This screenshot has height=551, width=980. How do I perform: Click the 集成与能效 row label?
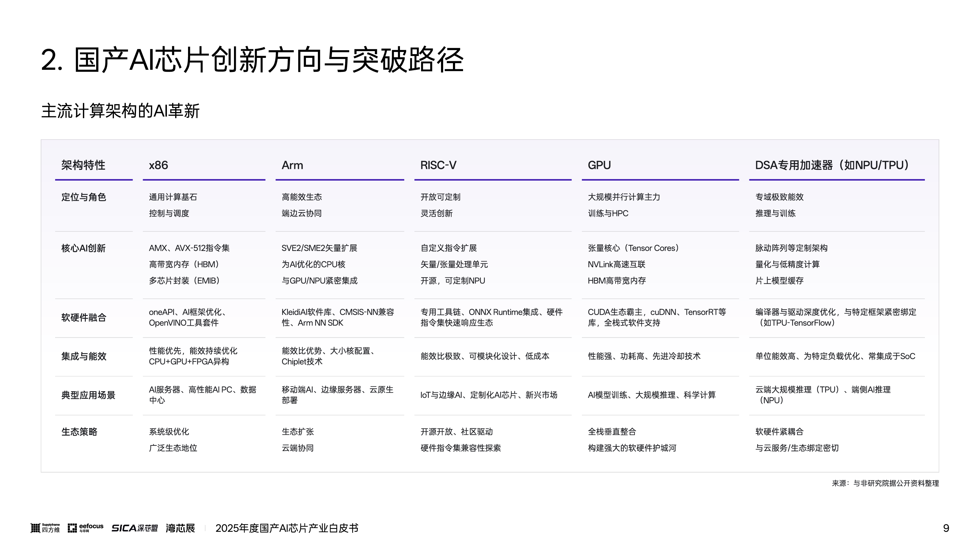[x=84, y=356]
